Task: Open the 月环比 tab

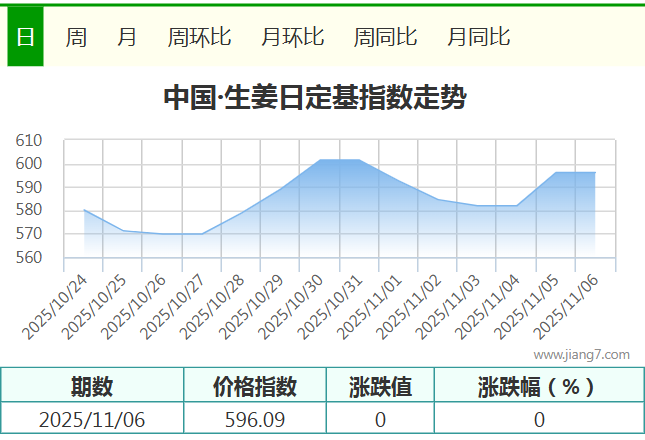Action: coord(292,37)
